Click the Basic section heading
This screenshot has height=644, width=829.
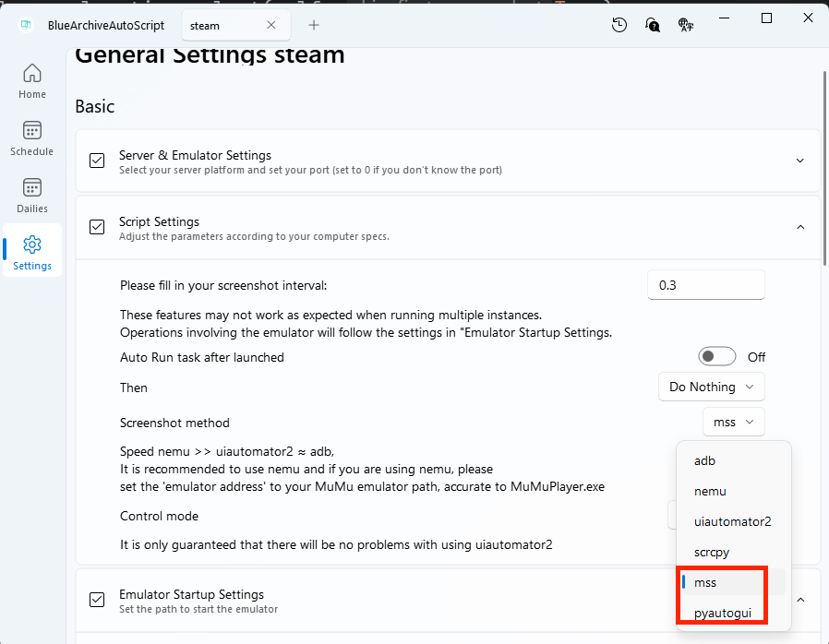click(95, 107)
